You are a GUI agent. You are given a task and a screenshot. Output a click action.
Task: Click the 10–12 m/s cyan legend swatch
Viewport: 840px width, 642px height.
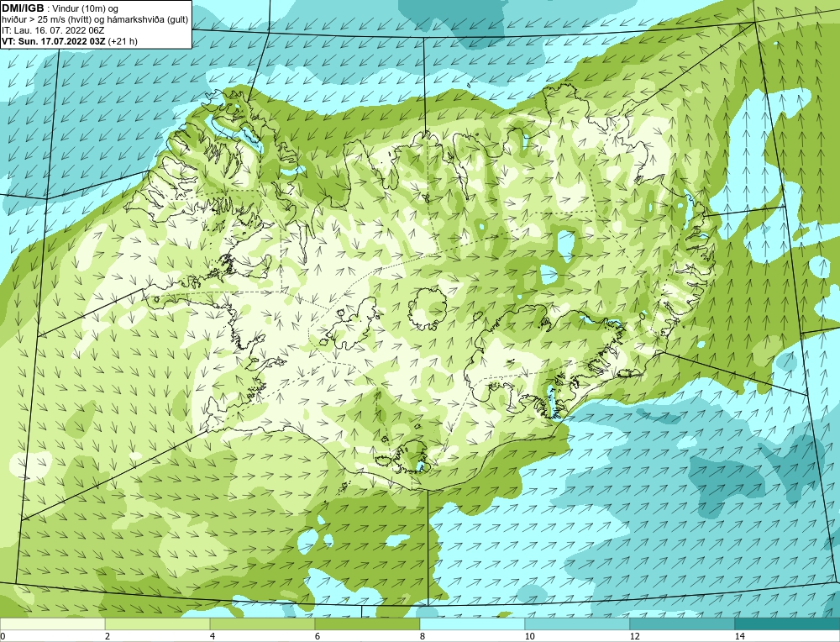coord(577,624)
